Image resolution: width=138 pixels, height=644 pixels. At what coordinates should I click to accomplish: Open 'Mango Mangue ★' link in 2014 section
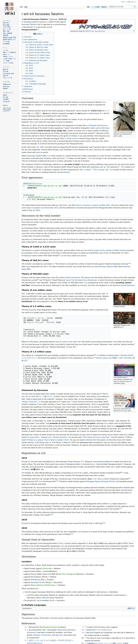(74, 462)
